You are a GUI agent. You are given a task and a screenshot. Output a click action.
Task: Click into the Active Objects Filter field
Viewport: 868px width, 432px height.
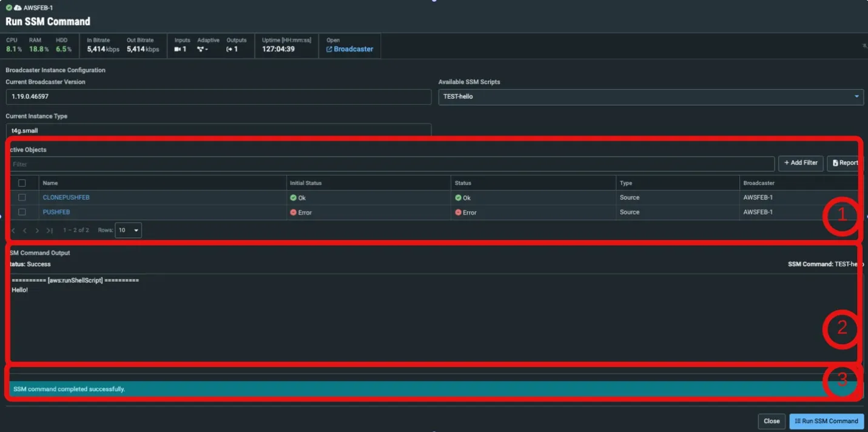(392, 164)
